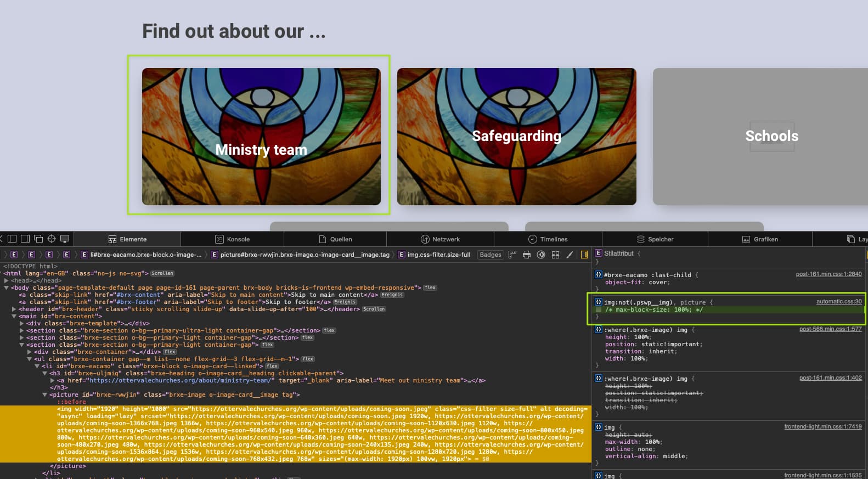Collapse the ul brxe-container list node
This screenshot has width=868, height=479.
30,359
